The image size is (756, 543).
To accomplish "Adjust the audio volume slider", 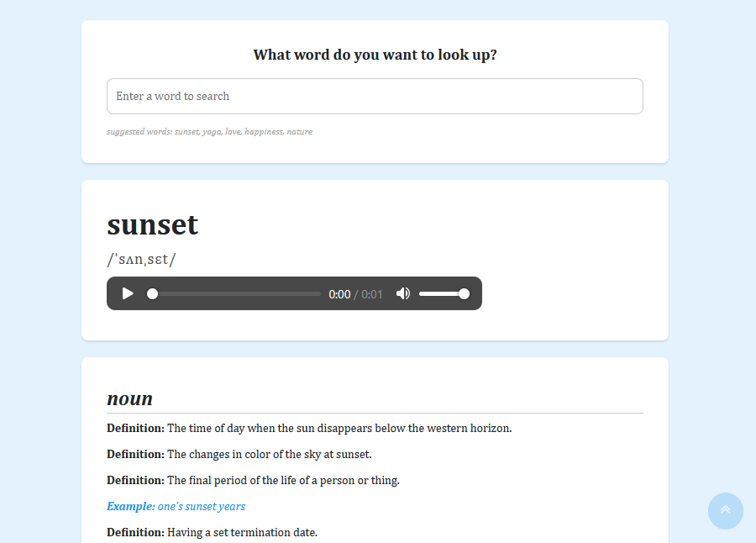I will (x=444, y=293).
